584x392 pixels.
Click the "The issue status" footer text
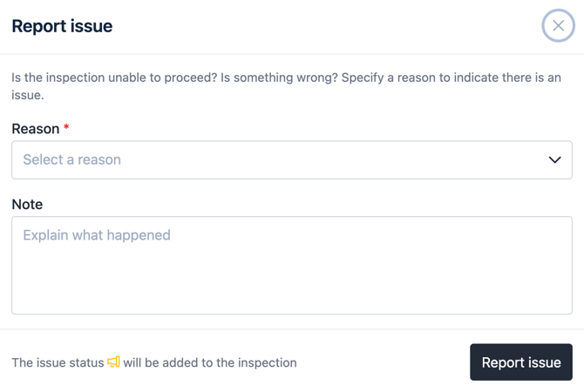coord(58,362)
